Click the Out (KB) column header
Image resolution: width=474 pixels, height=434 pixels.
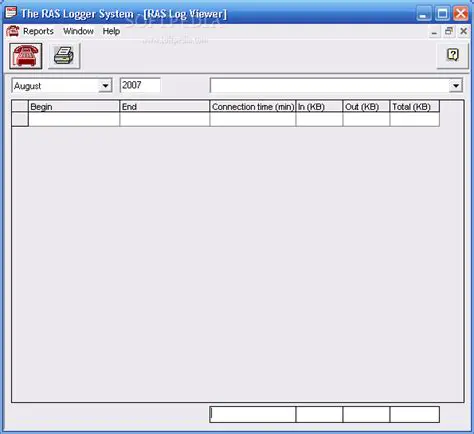tap(366, 107)
